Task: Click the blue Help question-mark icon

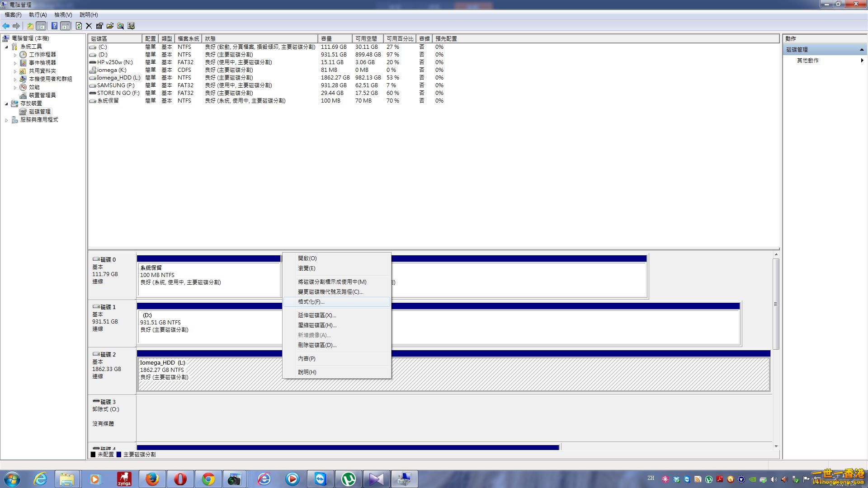Action: (x=54, y=26)
